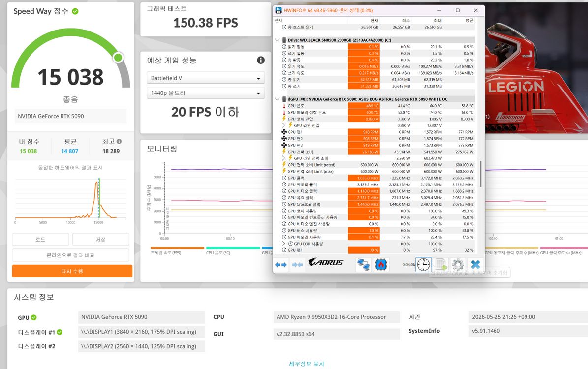
Task: Click HWiNFO vertical scrollbar thumb
Action: coord(480,174)
